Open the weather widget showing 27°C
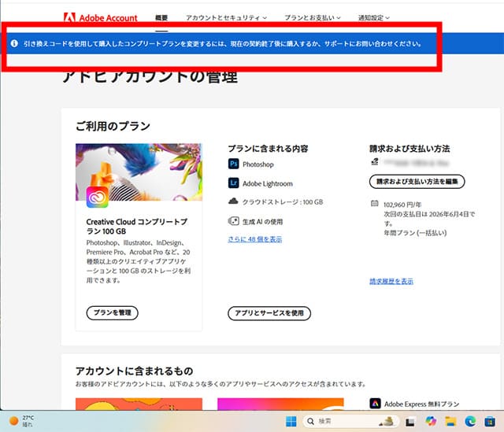Screen dimensions: 504x432 [21, 421]
